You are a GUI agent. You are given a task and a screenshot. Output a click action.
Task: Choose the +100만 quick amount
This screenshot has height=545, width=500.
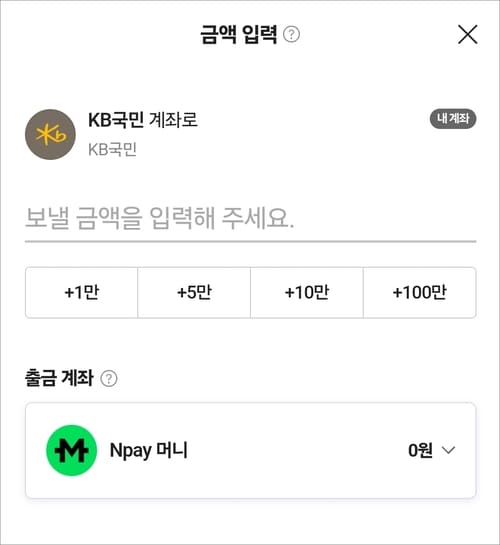[x=419, y=292]
